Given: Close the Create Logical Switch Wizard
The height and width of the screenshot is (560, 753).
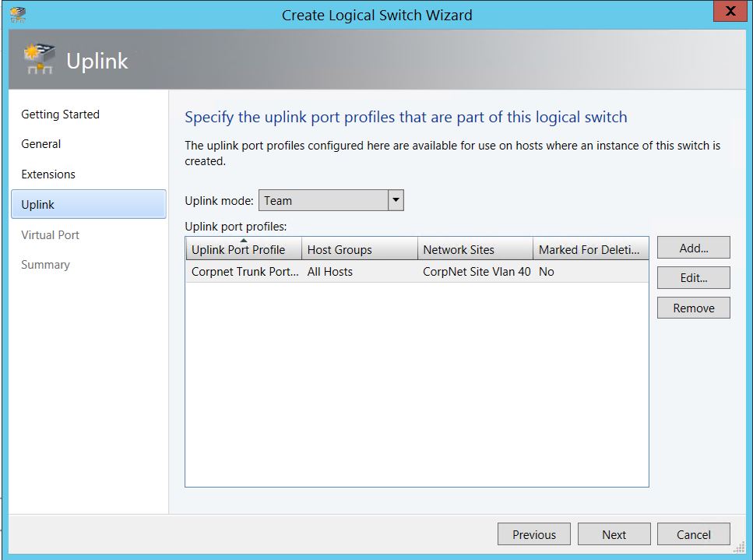Looking at the screenshot, I should tap(730, 12).
